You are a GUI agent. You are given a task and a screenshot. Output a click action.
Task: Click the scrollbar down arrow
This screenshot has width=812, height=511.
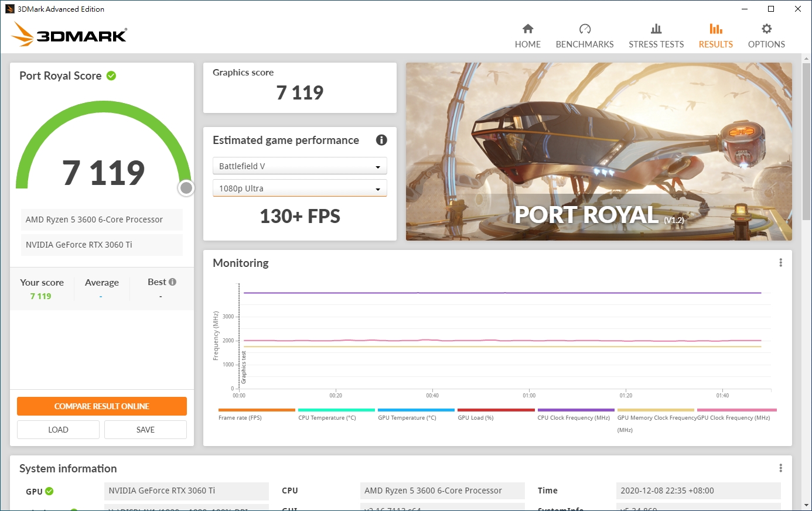(807, 505)
